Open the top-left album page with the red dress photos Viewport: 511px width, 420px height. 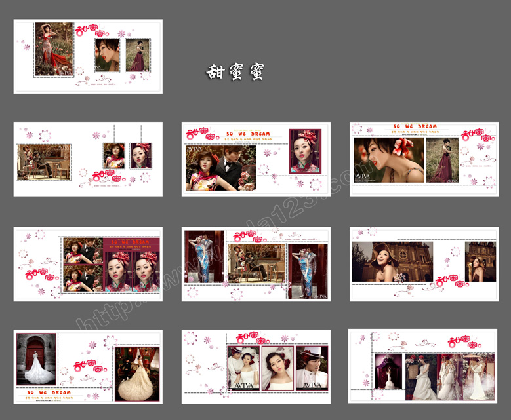[88, 56]
